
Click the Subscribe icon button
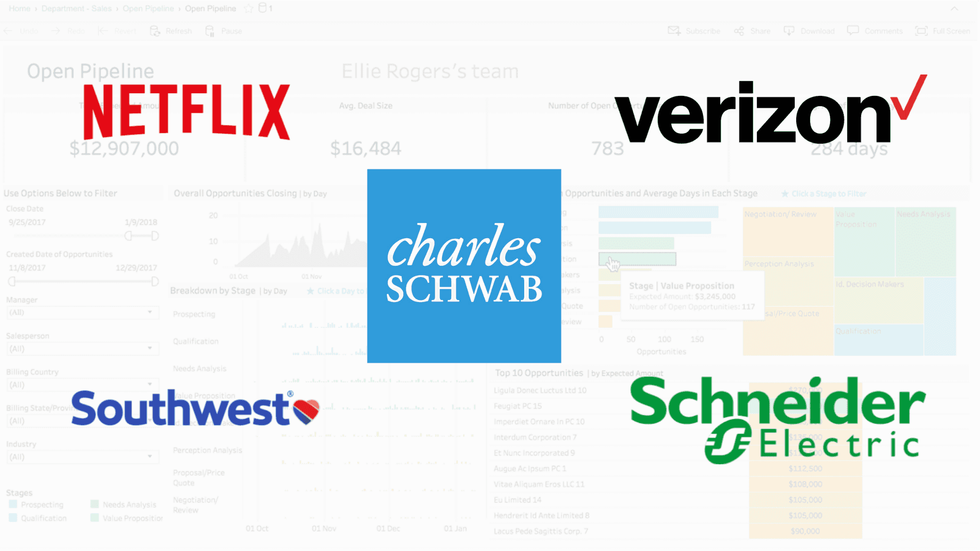coord(674,30)
